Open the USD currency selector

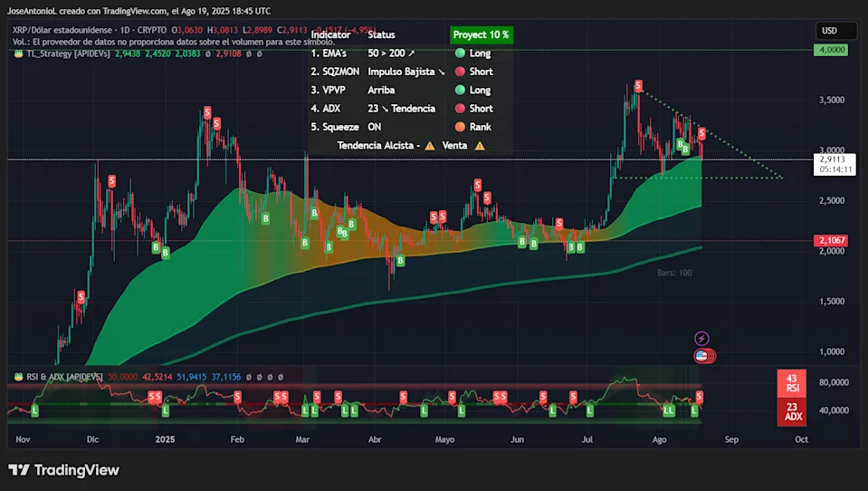(x=829, y=31)
